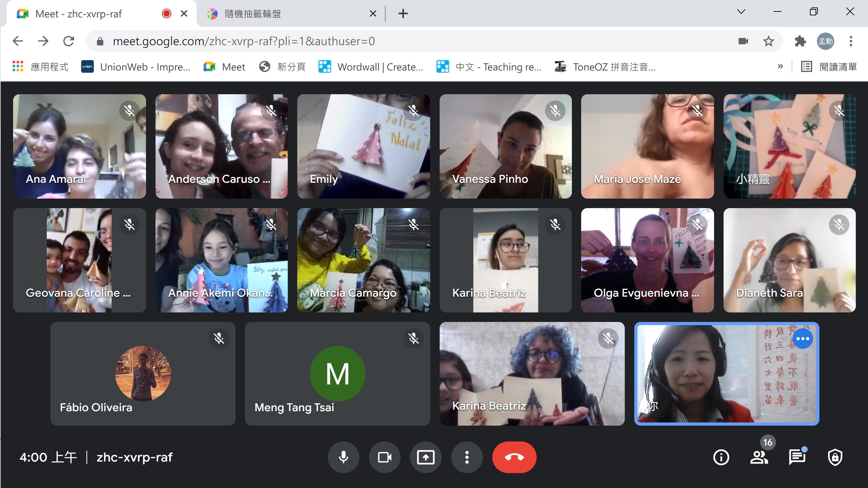Screen dimensions: 868x488
Task: Open the Wordwall bookmark
Action: (371, 67)
